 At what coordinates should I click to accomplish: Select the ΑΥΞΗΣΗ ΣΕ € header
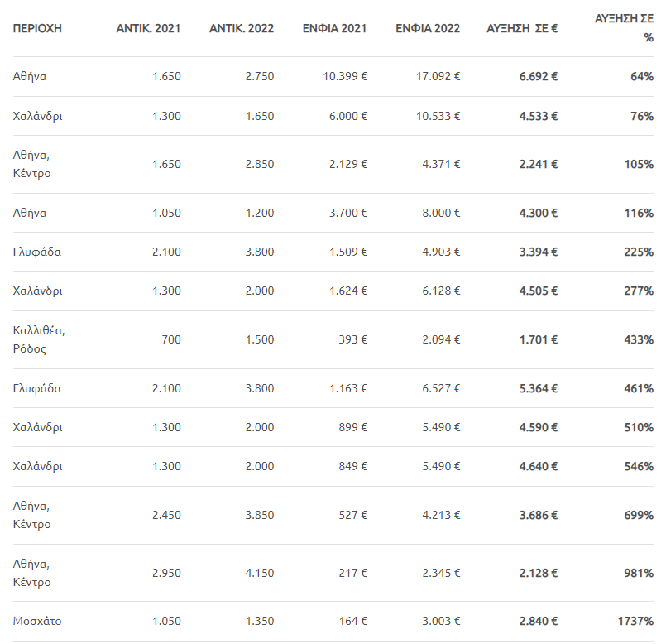tap(522, 28)
